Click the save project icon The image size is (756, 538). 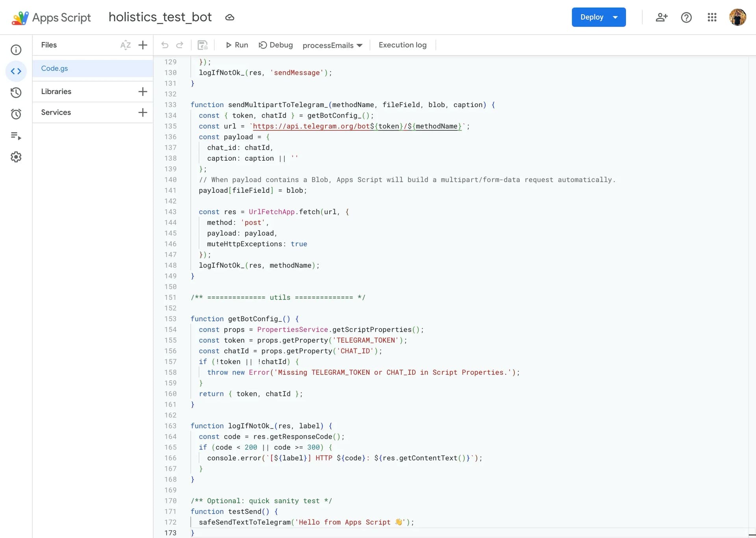(202, 45)
